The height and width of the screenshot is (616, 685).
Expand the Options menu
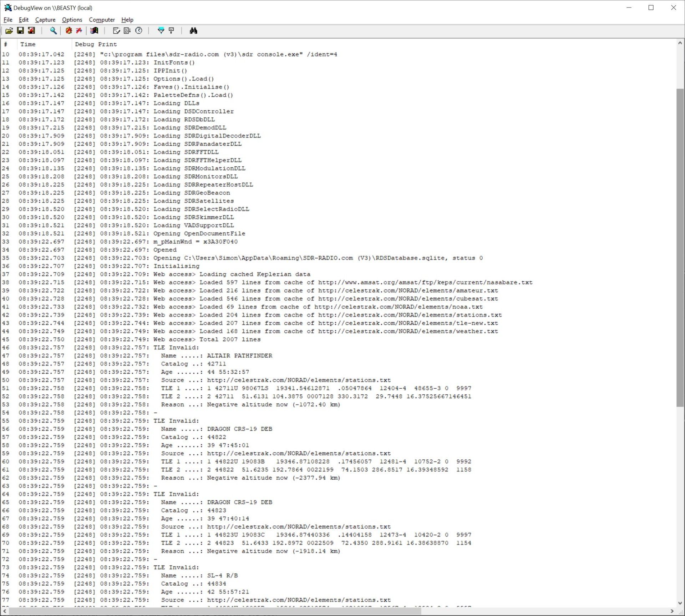pyautogui.click(x=72, y=20)
